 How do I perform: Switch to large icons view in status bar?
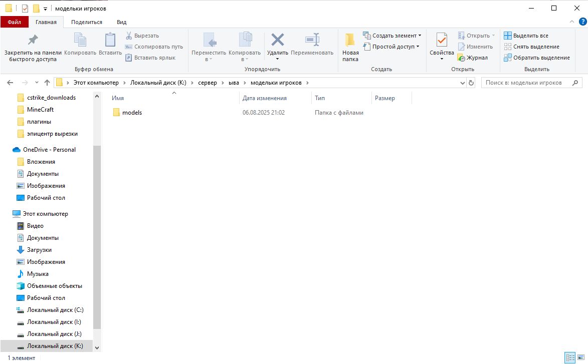coord(581,357)
